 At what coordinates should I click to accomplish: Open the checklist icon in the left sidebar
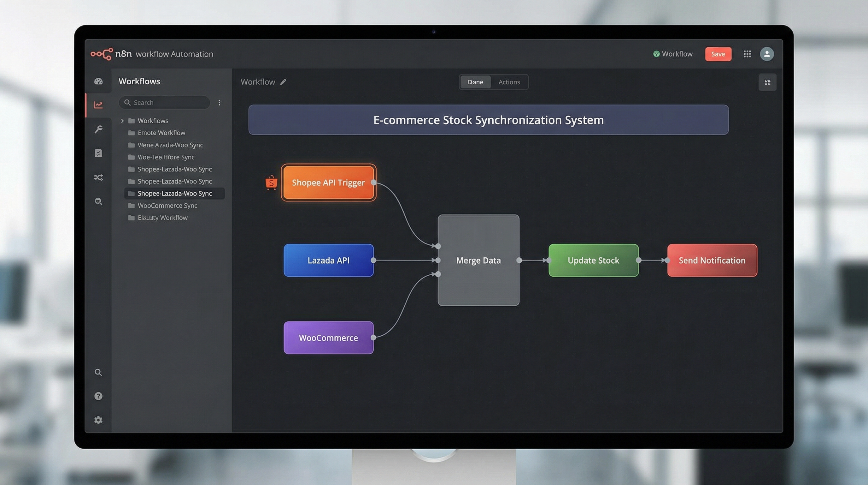click(x=98, y=153)
